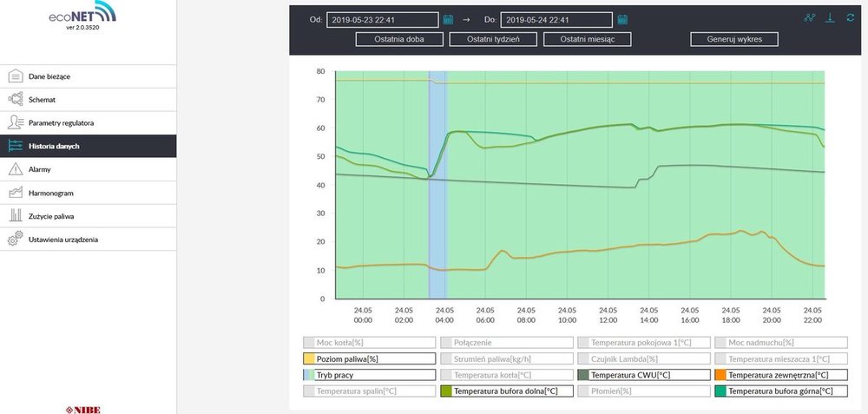Screen dimensions: 868x414
Task: Open the Alarmy section
Action: point(40,169)
